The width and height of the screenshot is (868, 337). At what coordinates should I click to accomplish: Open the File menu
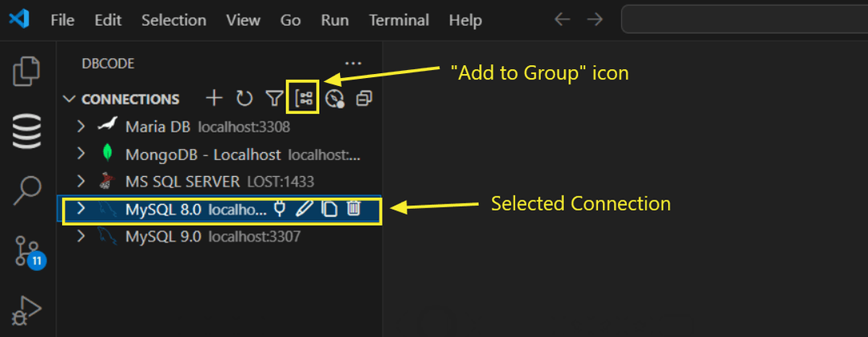point(63,20)
